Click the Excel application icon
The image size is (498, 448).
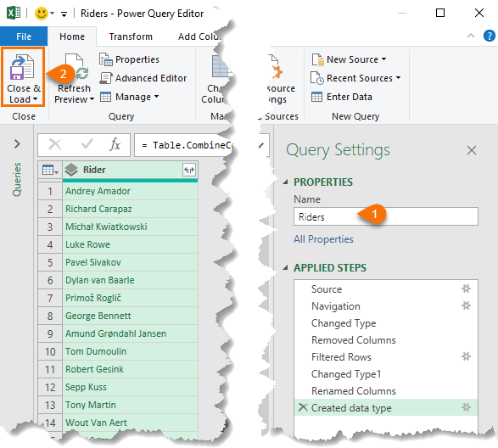click(14, 13)
